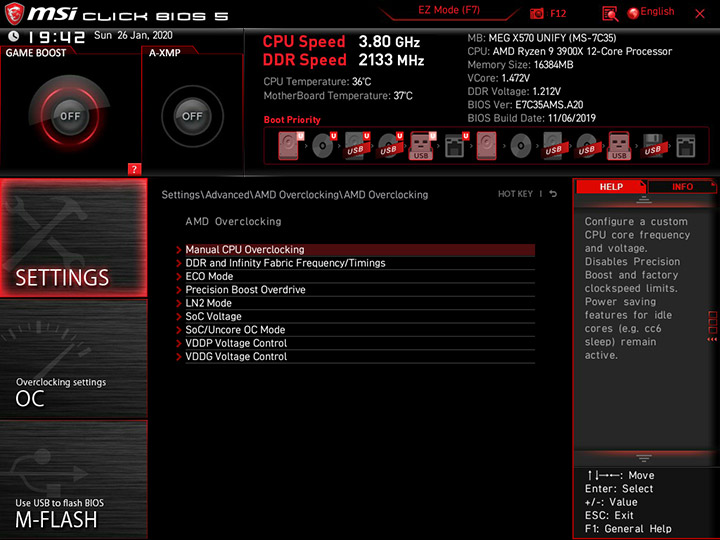Viewport: 720px width, 540px height.
Task: Open the OC Overclocking settings section
Action: point(73,358)
